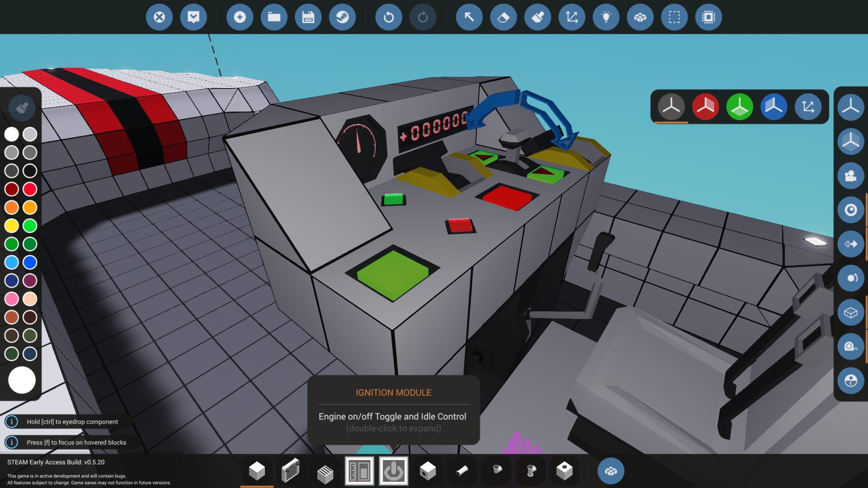The width and height of the screenshot is (868, 488).
Task: Toggle the red axis mirror mode
Action: pos(705,107)
